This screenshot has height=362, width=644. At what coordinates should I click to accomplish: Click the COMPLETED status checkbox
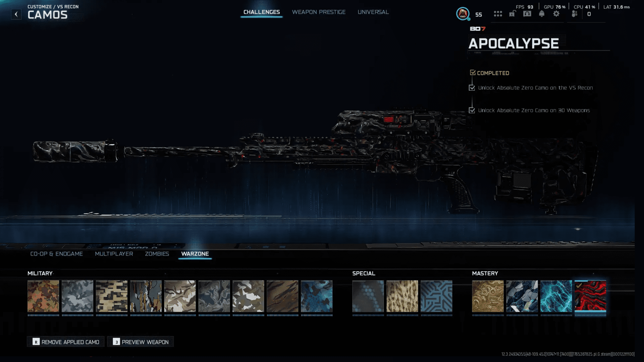pos(473,73)
